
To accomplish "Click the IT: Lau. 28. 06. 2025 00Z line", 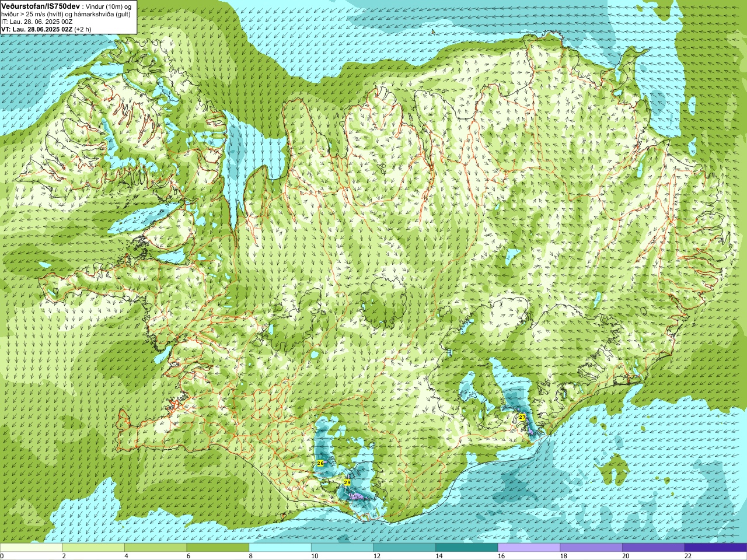I will 37,21.
